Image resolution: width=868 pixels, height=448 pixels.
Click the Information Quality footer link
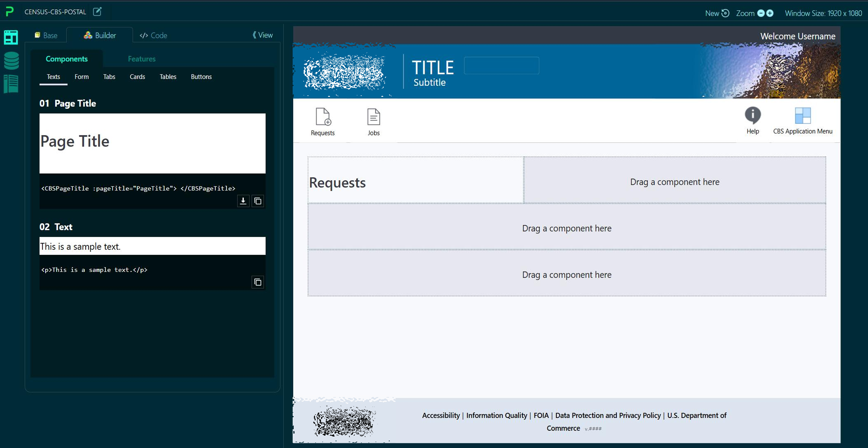496,415
